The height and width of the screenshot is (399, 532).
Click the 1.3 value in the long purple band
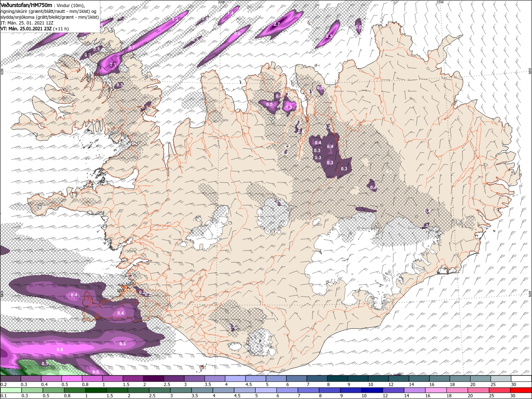tap(175, 20)
